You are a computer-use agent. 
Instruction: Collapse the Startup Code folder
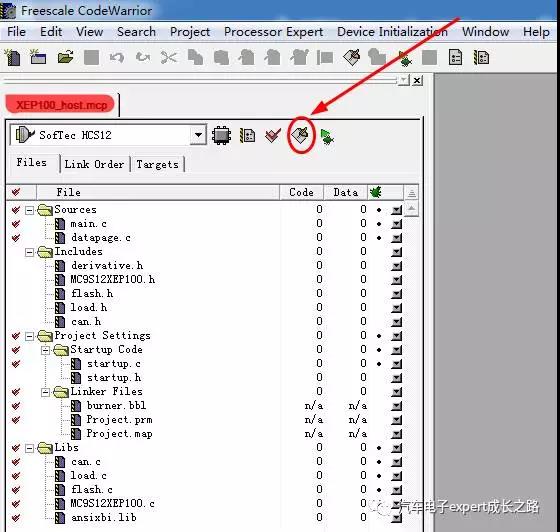point(45,350)
